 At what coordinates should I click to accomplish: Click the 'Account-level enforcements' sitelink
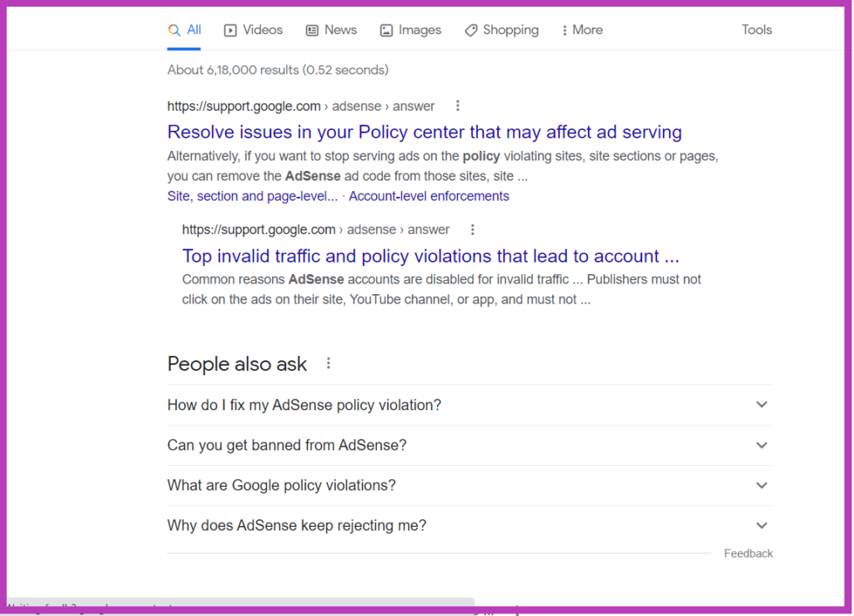click(x=428, y=196)
